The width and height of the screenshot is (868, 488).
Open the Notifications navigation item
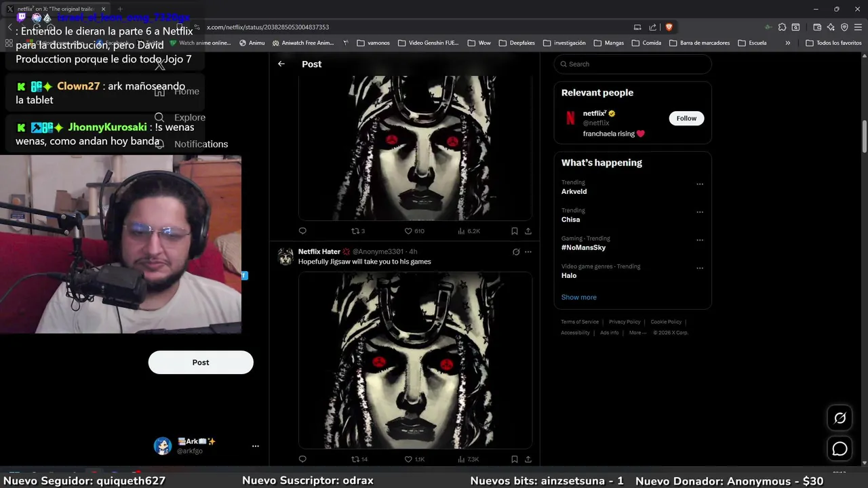(191, 144)
